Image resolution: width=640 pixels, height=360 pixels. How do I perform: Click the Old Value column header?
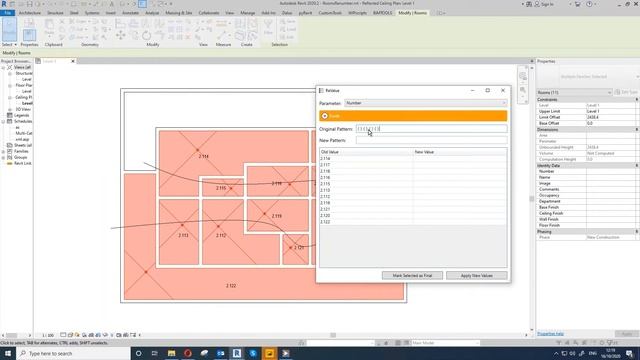point(366,152)
